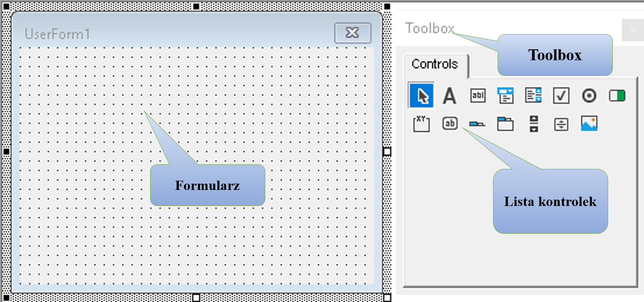The image size is (644, 302).
Task: Select the ComboBox dropdown control tool
Action: click(505, 96)
